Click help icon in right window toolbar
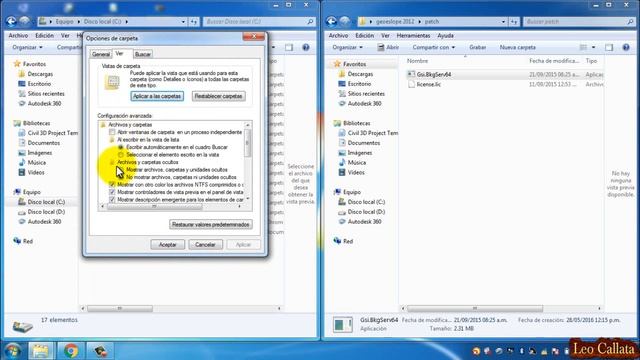This screenshot has width=640, height=360. (626, 47)
